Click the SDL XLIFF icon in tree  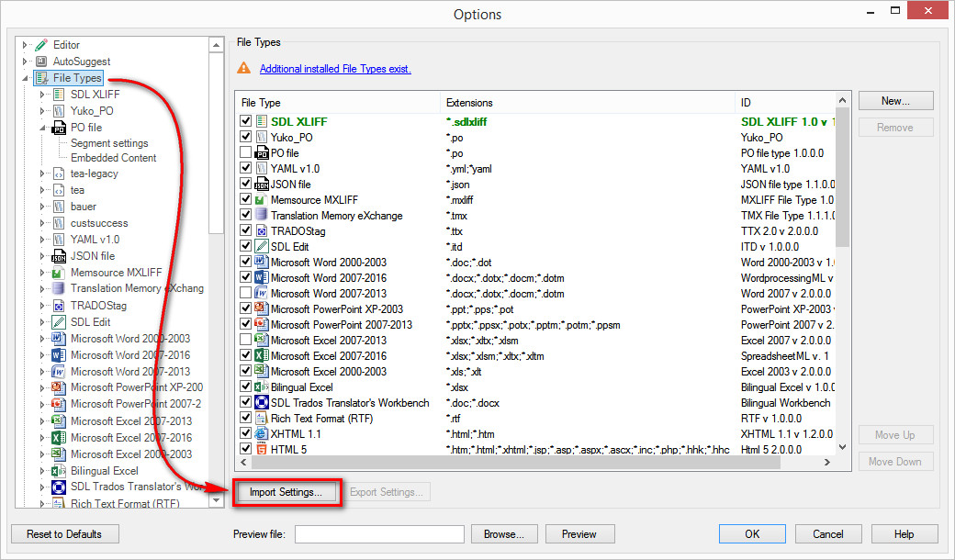pos(59,95)
